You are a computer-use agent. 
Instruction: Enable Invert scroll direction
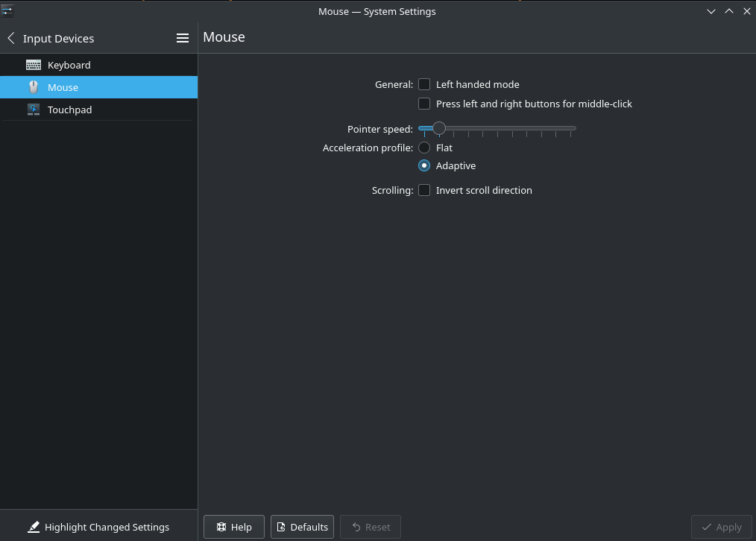click(424, 190)
